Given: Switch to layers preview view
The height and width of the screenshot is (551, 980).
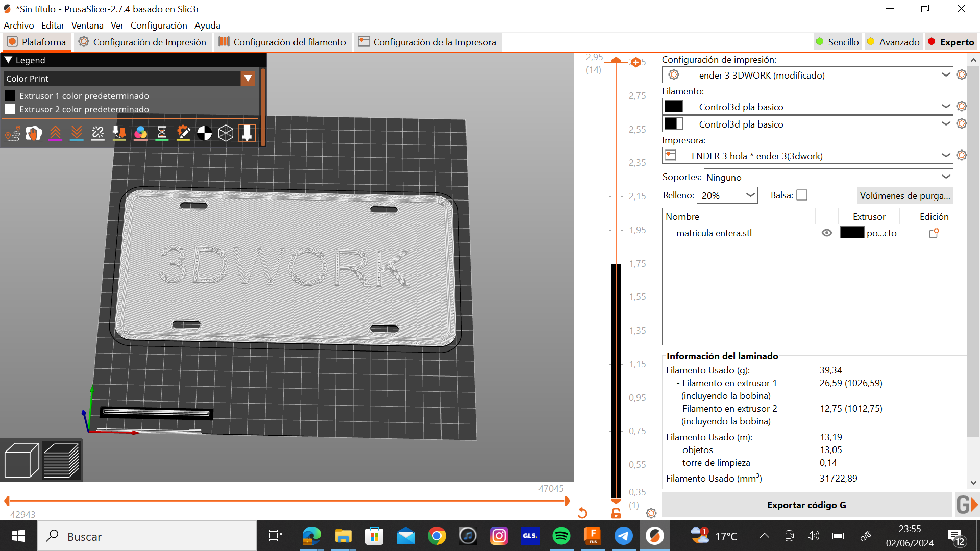Looking at the screenshot, I should [x=61, y=461].
